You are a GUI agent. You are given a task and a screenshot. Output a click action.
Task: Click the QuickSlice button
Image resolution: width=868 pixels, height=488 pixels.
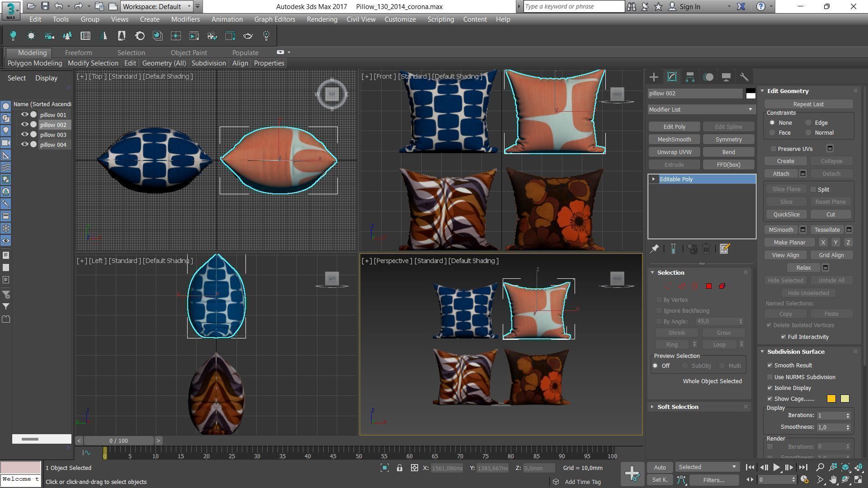(786, 215)
